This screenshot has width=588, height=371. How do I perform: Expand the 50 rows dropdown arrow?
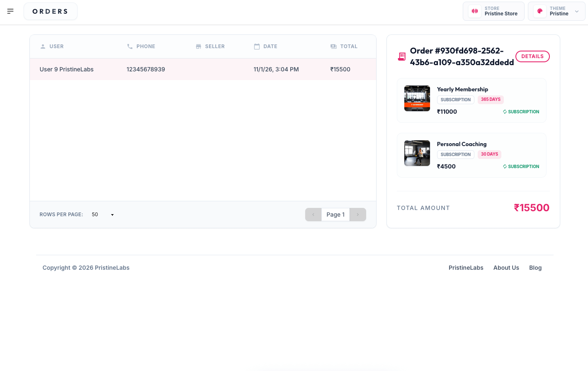(x=112, y=215)
